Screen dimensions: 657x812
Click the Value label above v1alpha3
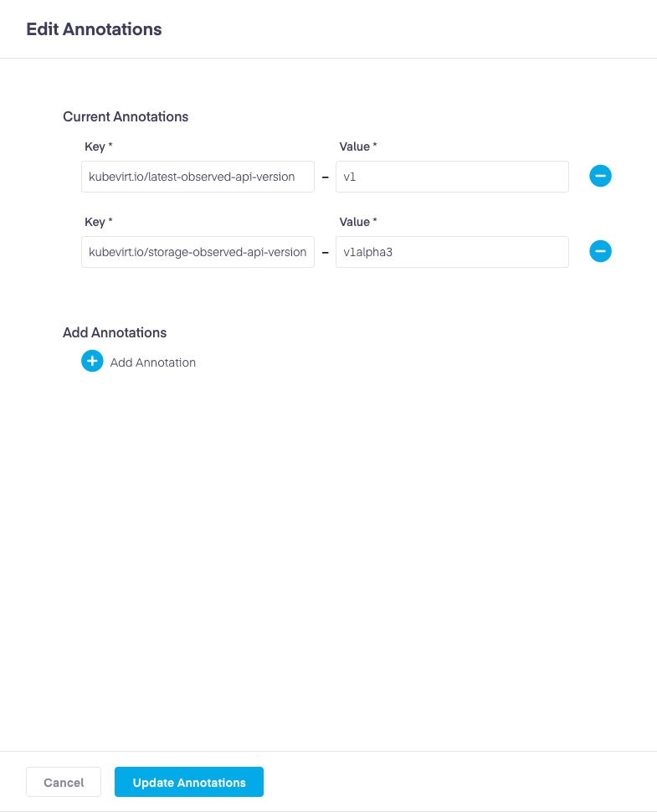[x=357, y=222]
